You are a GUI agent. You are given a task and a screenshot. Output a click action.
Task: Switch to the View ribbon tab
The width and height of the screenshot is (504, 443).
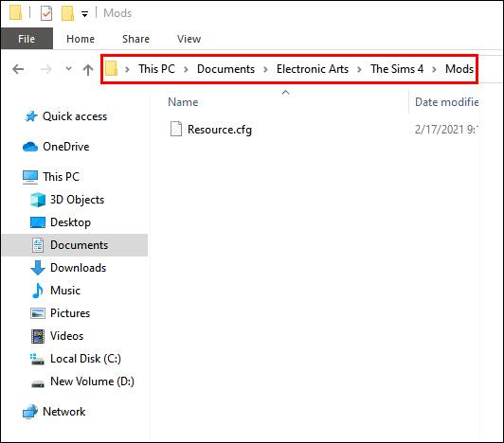click(189, 39)
